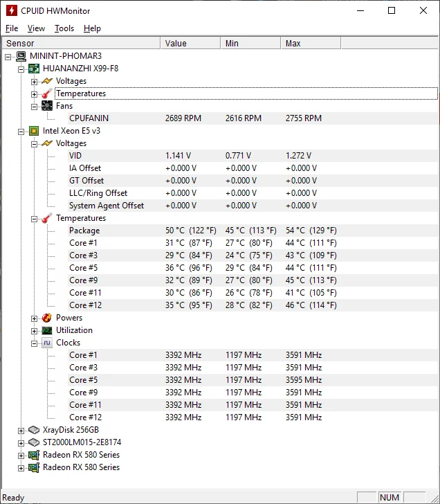Open the View menu
This screenshot has width=440, height=504.
coord(36,28)
